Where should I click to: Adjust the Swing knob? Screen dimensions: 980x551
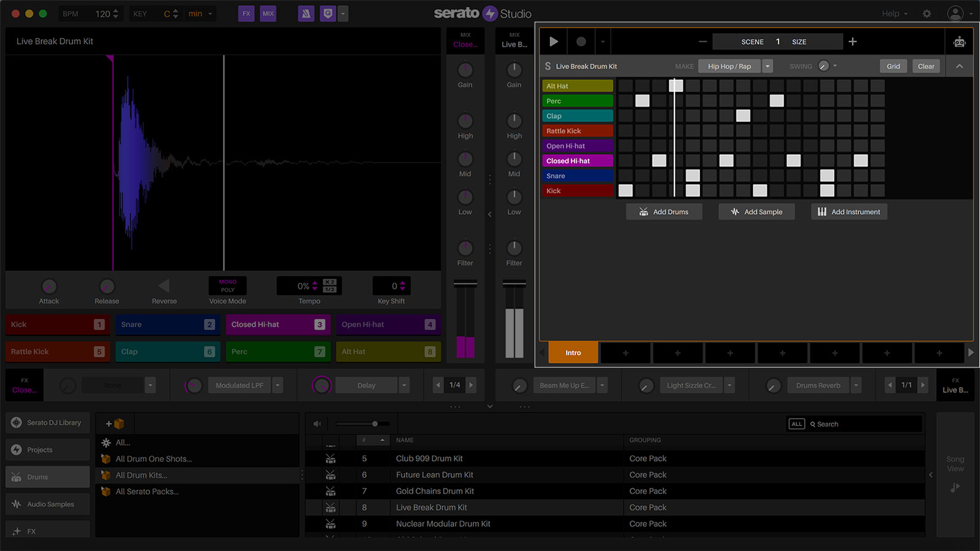(x=823, y=66)
